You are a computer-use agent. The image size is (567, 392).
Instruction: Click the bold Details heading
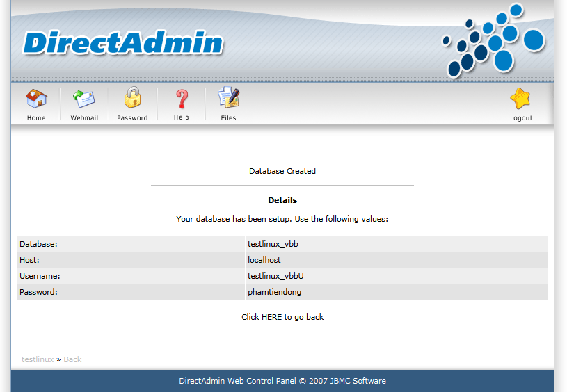coord(282,200)
